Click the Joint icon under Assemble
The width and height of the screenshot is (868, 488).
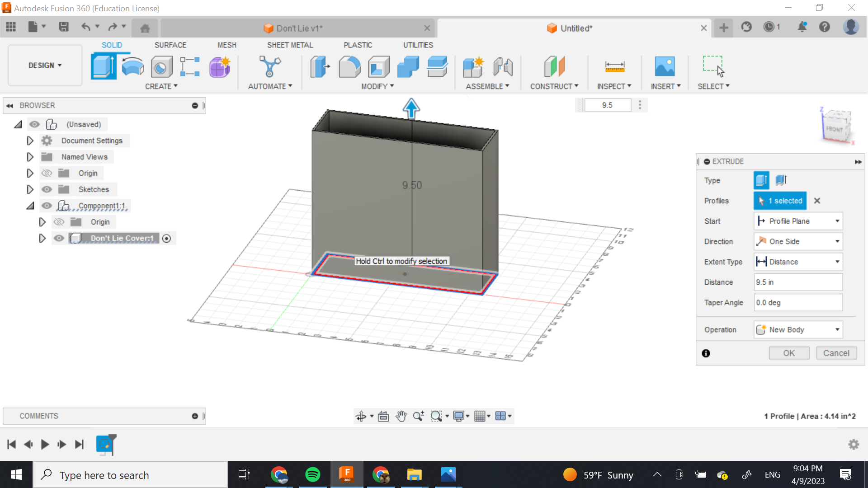(503, 67)
